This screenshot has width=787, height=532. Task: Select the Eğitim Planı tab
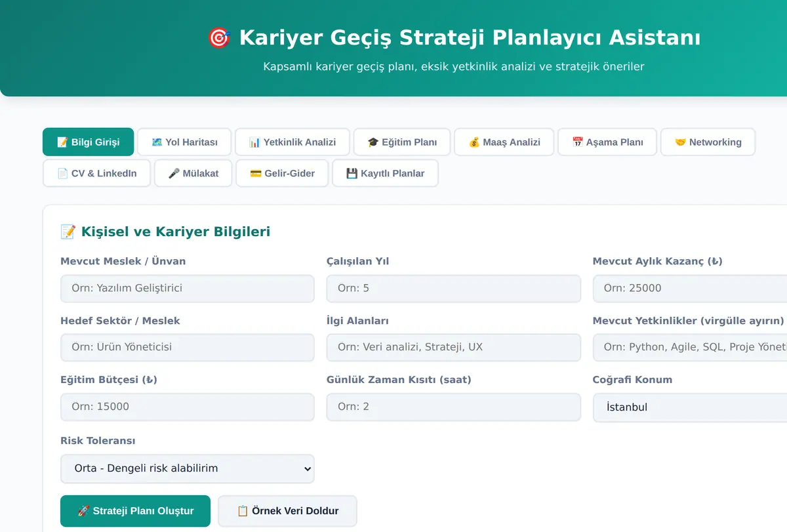pos(402,142)
